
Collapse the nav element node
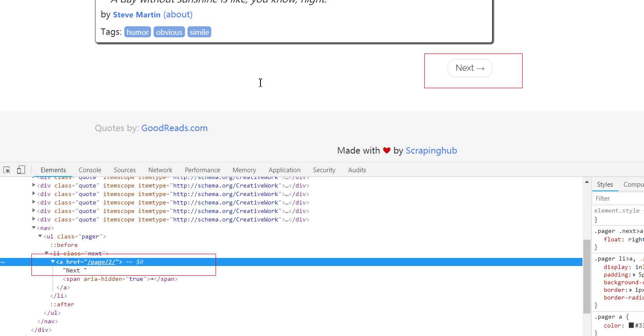tap(34, 228)
